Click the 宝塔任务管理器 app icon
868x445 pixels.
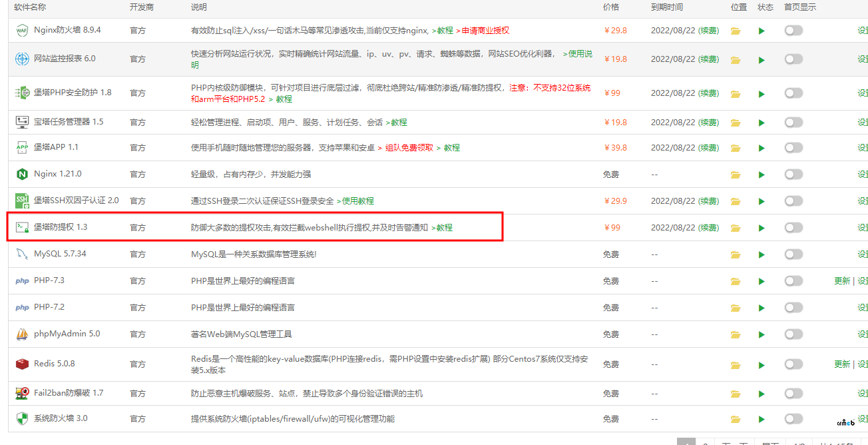22,122
